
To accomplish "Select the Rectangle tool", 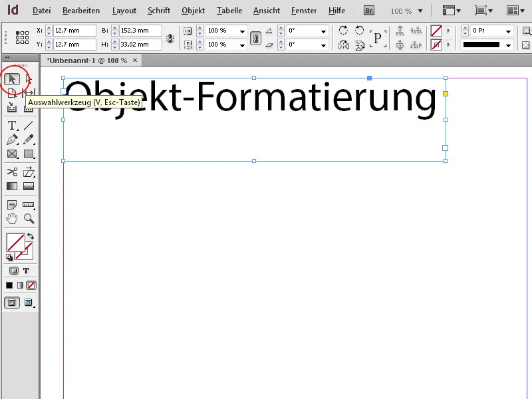I will coord(29,154).
